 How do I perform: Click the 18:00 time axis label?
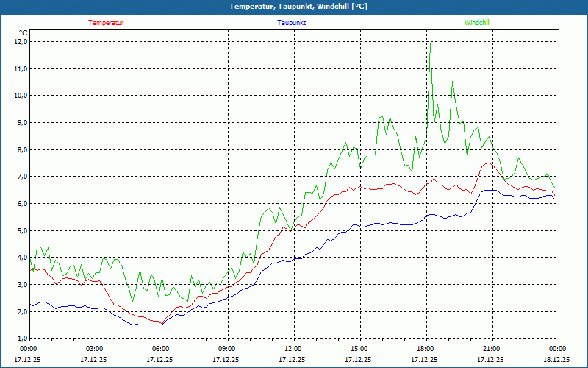point(425,349)
